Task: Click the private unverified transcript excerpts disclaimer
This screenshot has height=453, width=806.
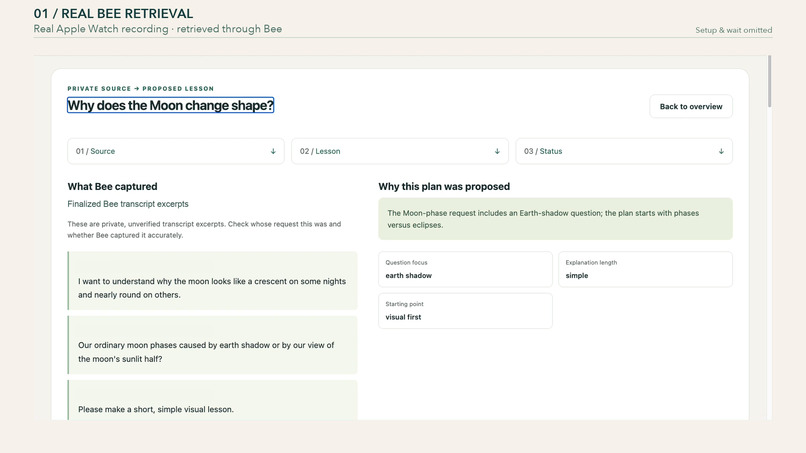Action: pyautogui.click(x=204, y=229)
